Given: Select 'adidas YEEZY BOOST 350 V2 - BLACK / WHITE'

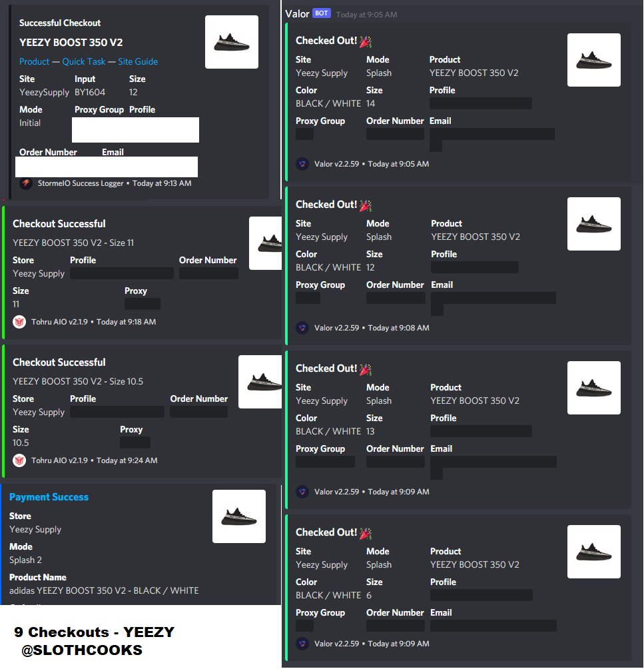Looking at the screenshot, I should 104,590.
